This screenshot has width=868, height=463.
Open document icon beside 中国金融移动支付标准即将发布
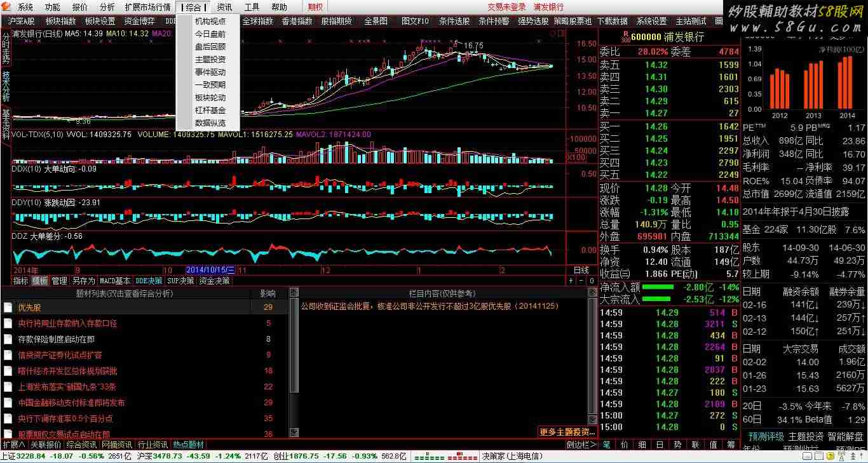click(8, 403)
